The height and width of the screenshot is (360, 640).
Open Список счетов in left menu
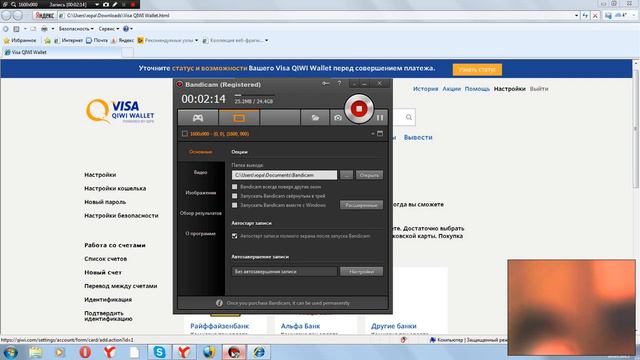click(x=105, y=259)
